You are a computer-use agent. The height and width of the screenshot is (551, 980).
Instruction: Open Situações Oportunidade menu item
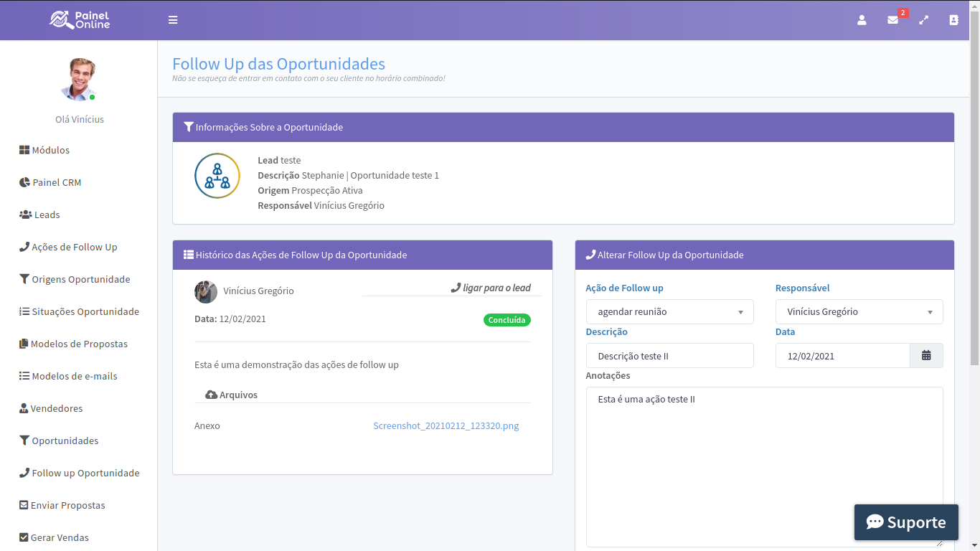click(x=78, y=311)
